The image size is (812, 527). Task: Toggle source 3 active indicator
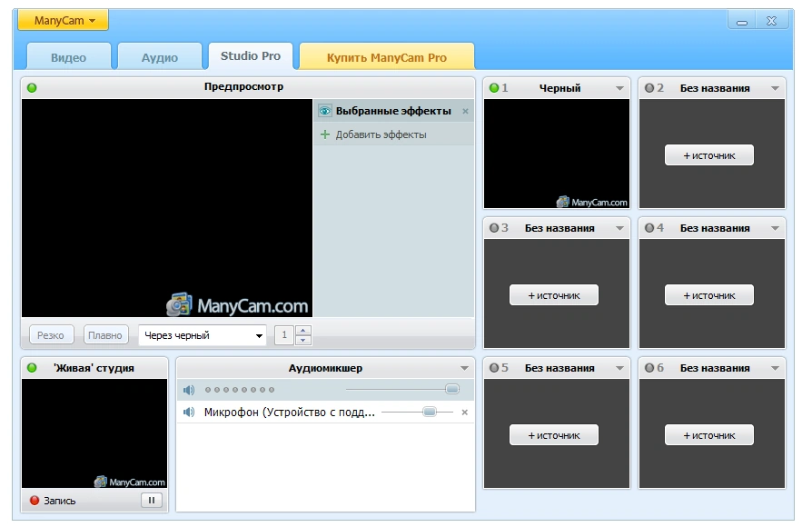[494, 228]
